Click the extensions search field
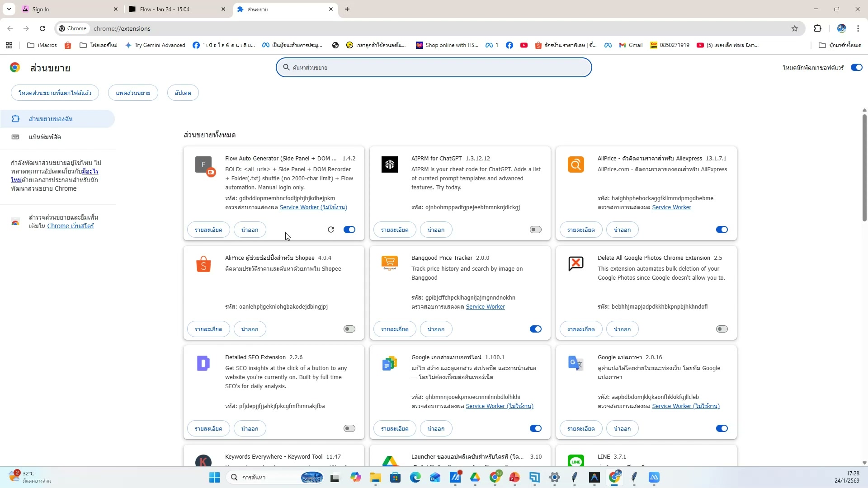This screenshot has height=488, width=868. (x=434, y=67)
